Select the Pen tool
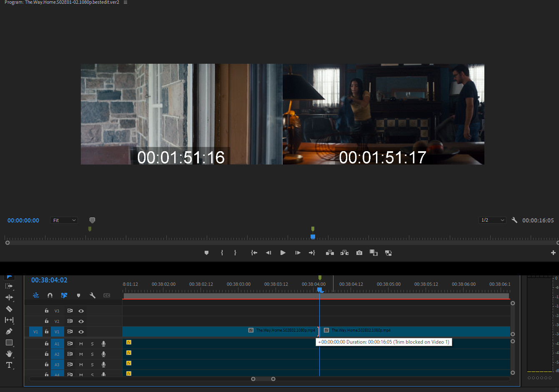559x392 pixels. coord(9,331)
